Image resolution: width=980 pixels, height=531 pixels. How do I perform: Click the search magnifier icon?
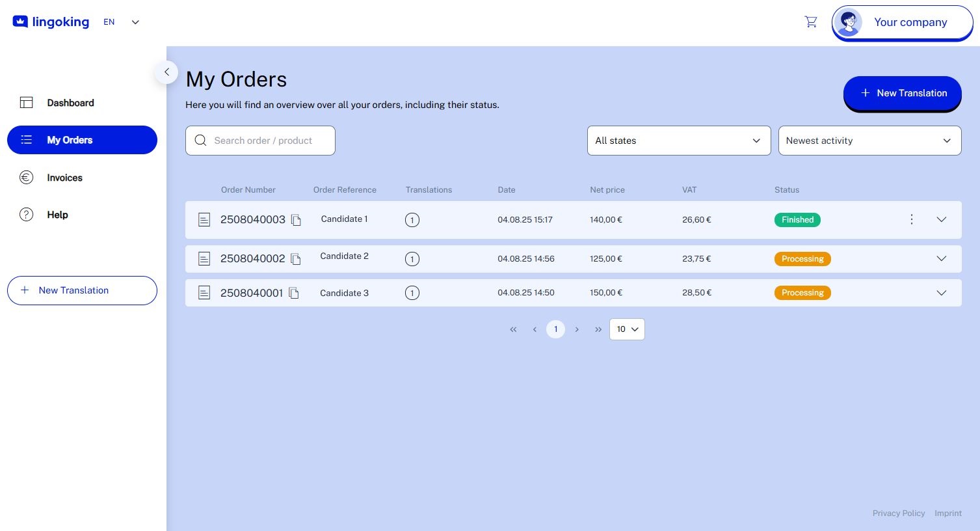click(200, 140)
